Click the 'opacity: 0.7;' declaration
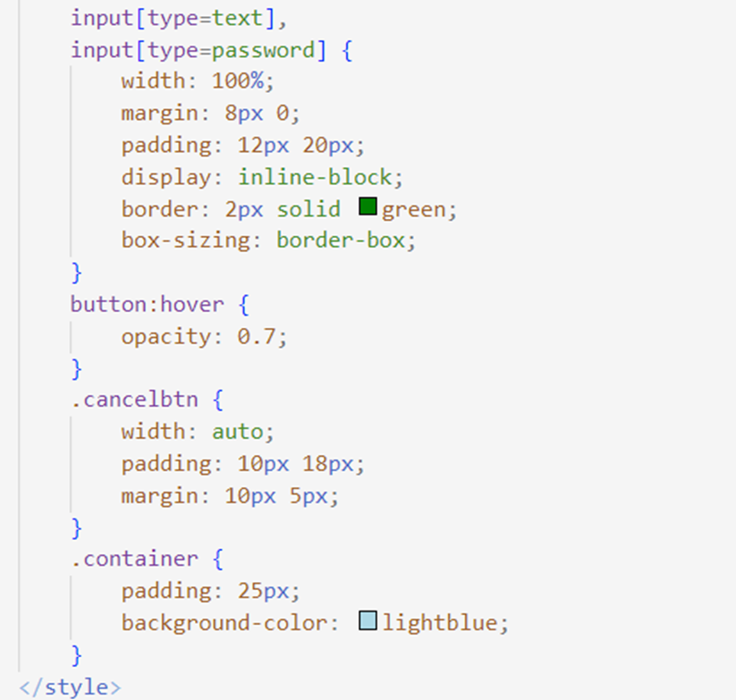This screenshot has width=736, height=700. click(204, 337)
